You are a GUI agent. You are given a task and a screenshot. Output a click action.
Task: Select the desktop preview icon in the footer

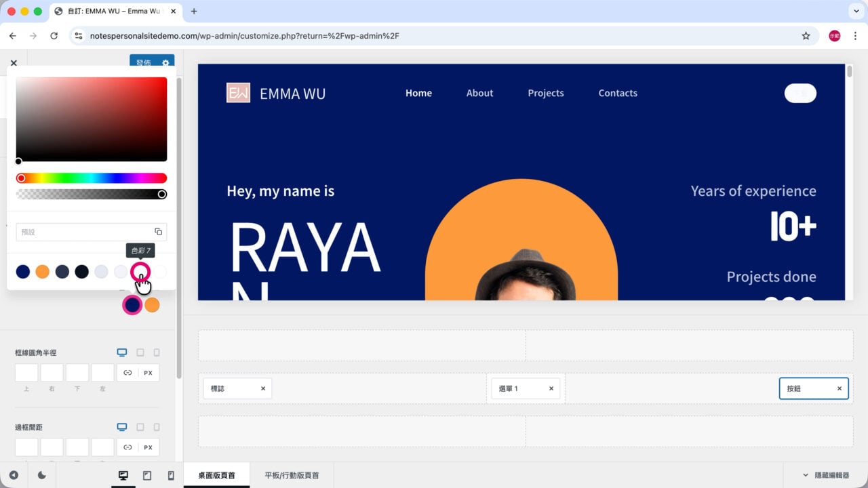pyautogui.click(x=123, y=476)
